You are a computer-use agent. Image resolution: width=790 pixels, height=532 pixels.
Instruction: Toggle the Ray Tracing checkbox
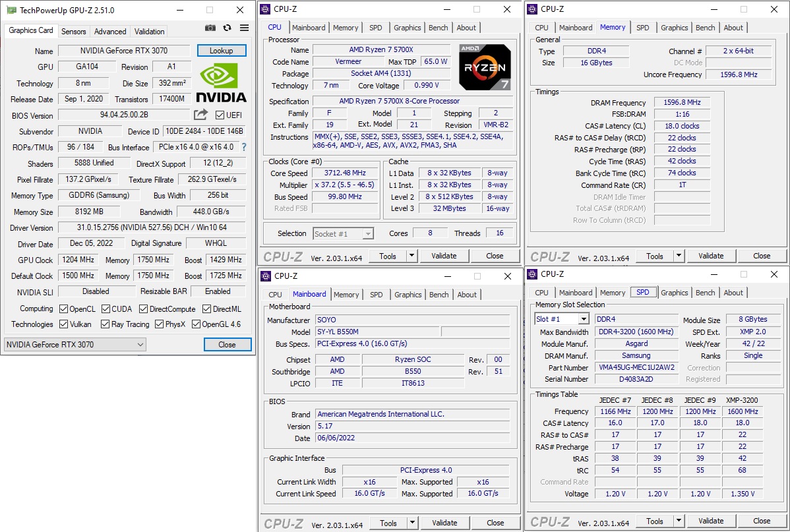(x=106, y=324)
